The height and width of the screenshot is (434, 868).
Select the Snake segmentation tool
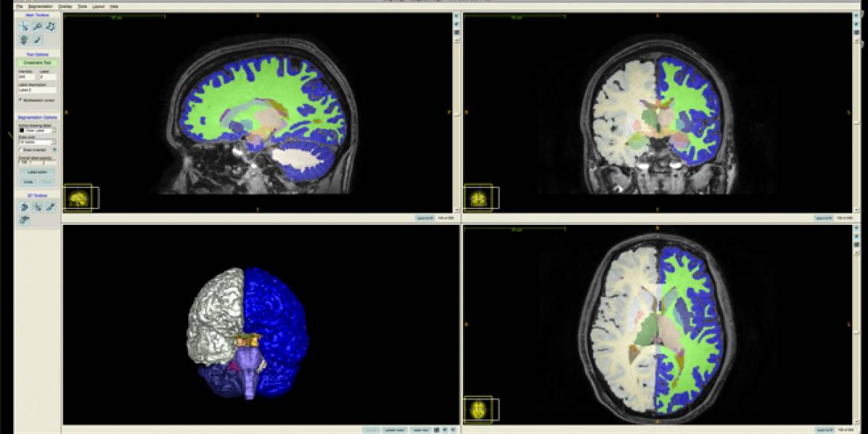(24, 39)
